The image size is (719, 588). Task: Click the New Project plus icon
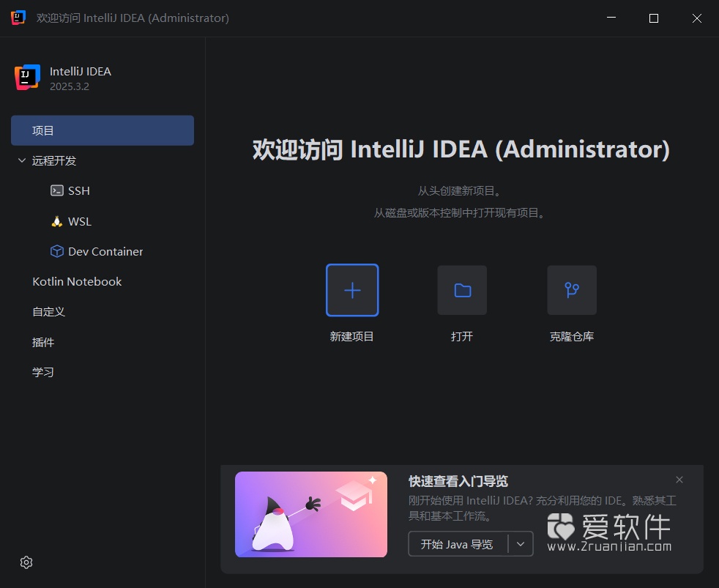pyautogui.click(x=352, y=290)
